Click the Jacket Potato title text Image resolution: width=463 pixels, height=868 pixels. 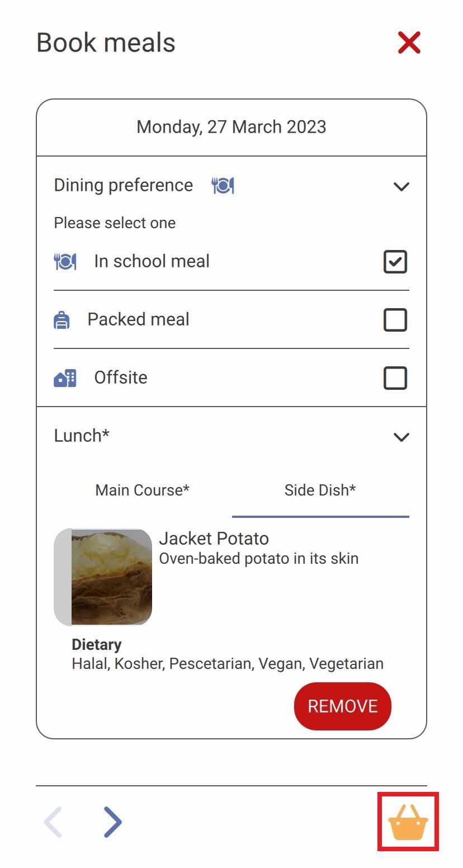214,538
